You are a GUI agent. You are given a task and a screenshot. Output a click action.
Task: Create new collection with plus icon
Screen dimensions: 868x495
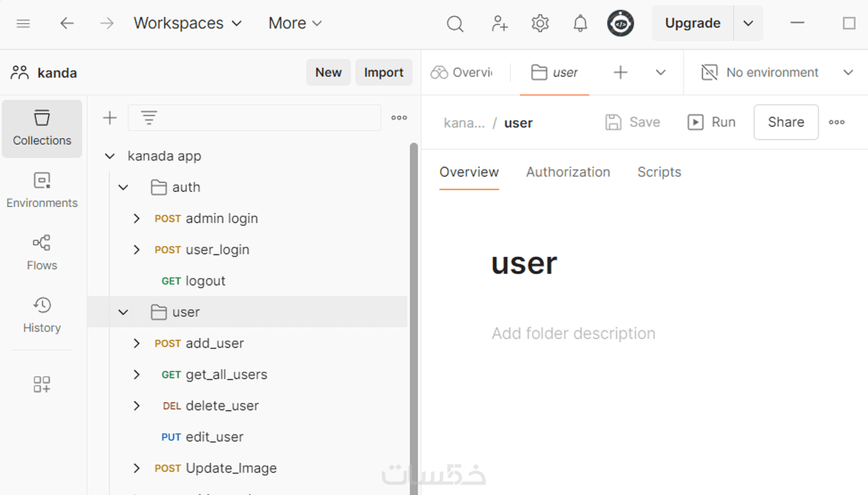pos(110,118)
